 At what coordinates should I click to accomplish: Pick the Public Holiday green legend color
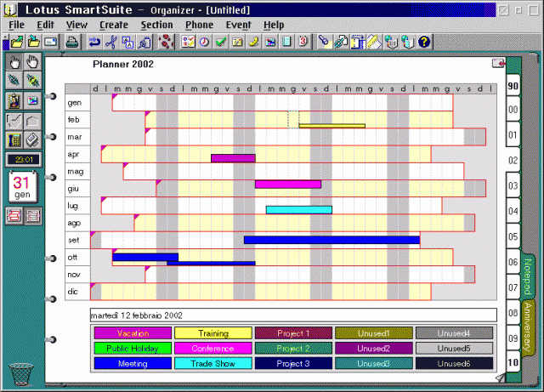click(133, 349)
